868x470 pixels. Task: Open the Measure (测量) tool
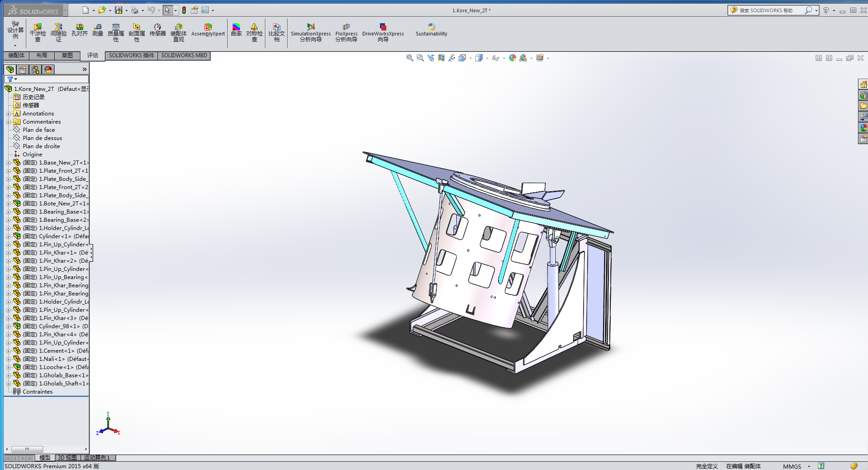click(98, 30)
